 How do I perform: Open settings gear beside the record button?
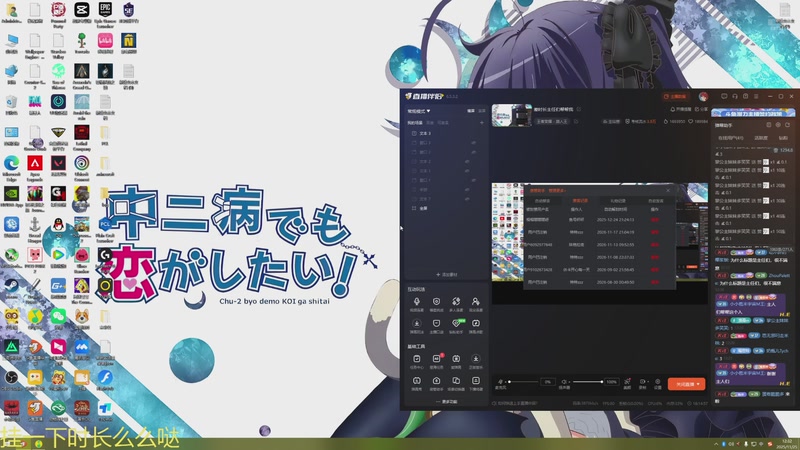tap(658, 382)
